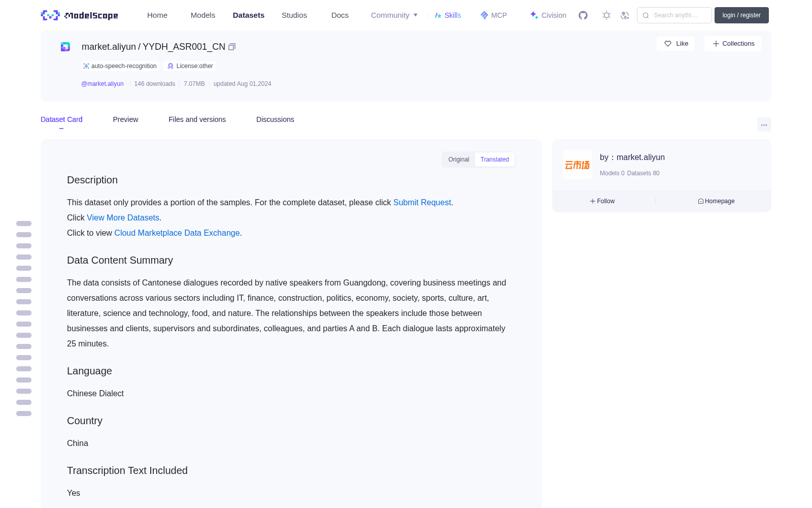This screenshot has width=812, height=508.
Task: Follow the market.aliyun organization
Action: coord(602,201)
